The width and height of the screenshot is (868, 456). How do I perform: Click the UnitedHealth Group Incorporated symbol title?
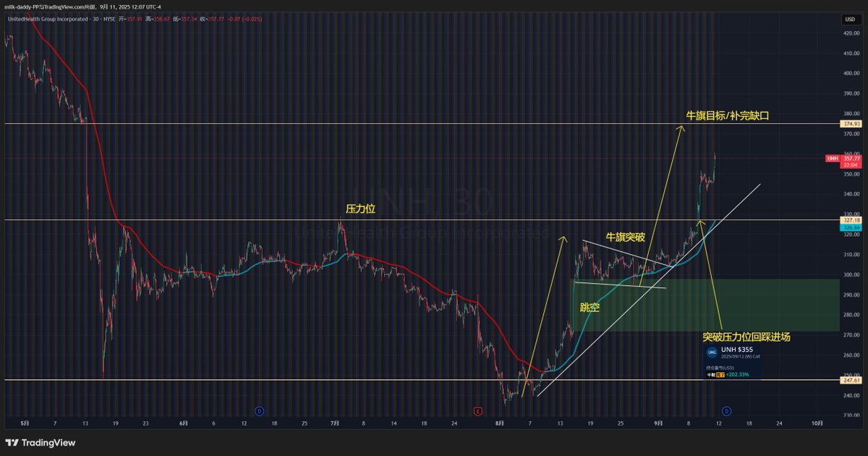(42, 18)
